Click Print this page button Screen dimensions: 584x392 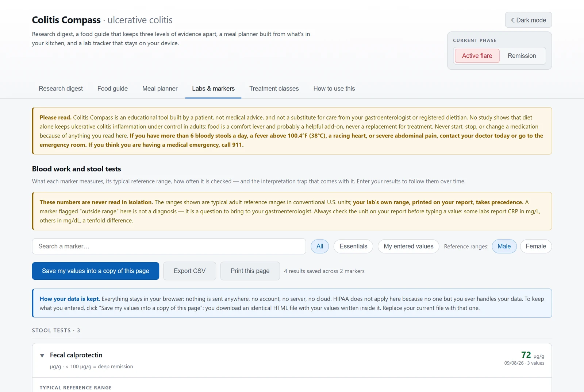pos(250,271)
